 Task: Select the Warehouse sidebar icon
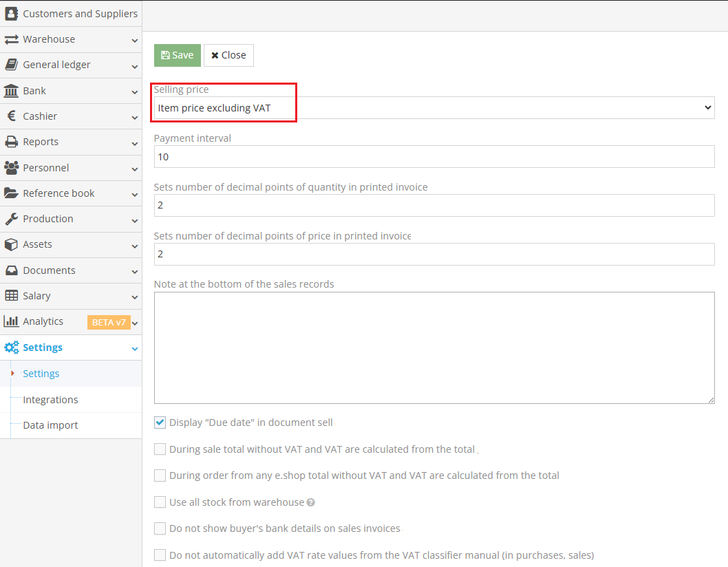click(10, 39)
